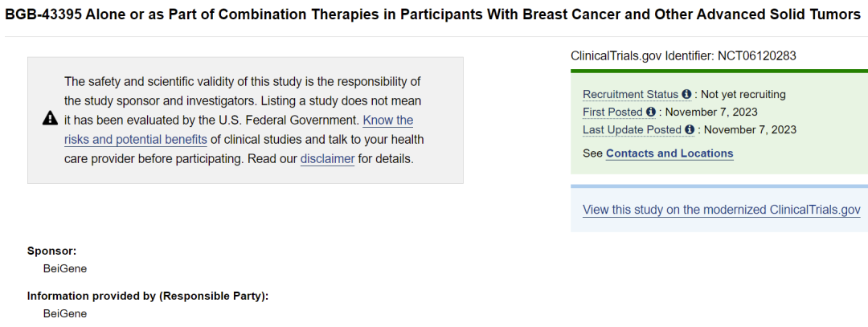Image resolution: width=868 pixels, height=327 pixels.
Task: Click the info icon beside Last Update Posted
Action: (690, 130)
